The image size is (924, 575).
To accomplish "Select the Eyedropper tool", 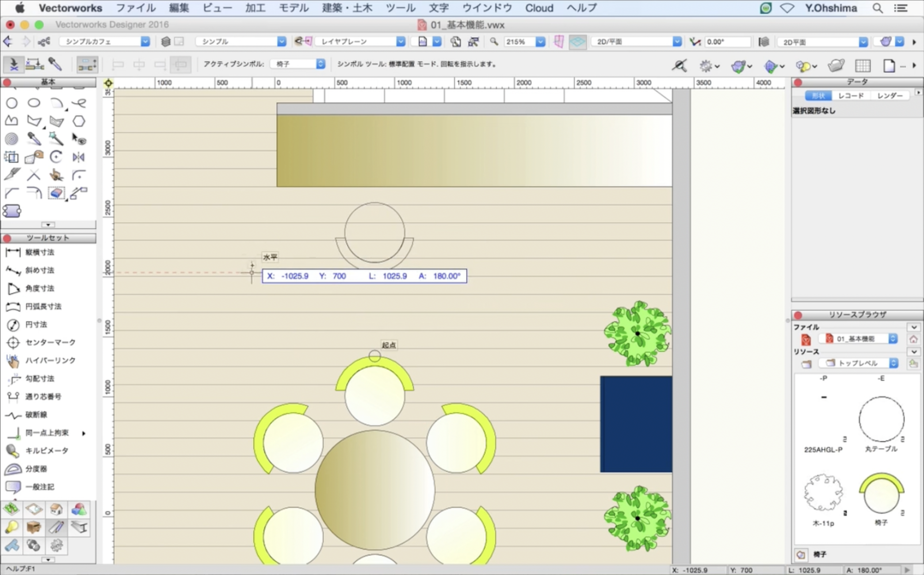I will pos(34,139).
